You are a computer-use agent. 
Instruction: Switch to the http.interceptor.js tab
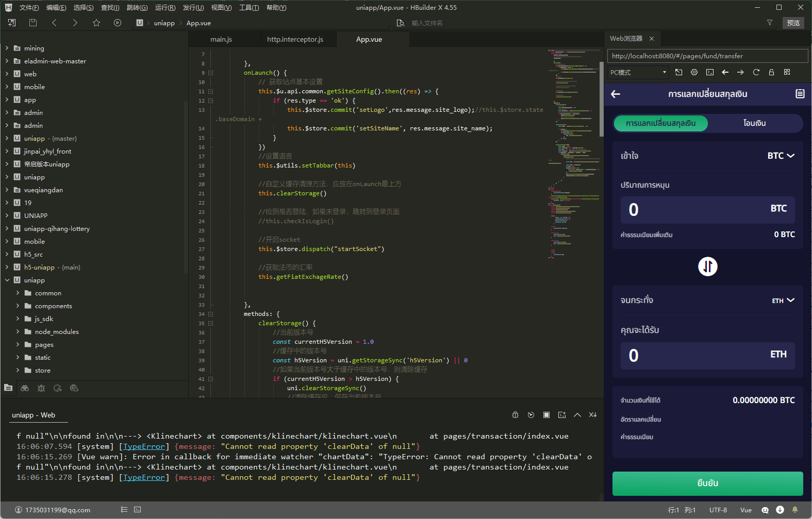[295, 40]
